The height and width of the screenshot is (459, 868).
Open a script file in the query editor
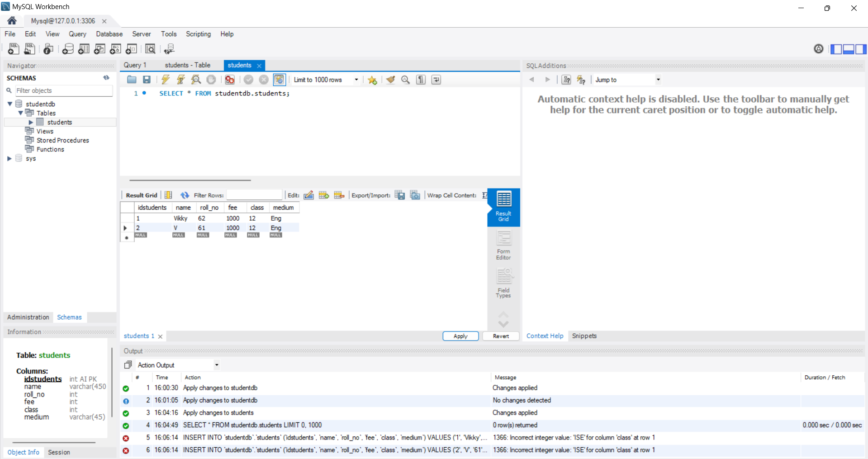[x=132, y=80]
